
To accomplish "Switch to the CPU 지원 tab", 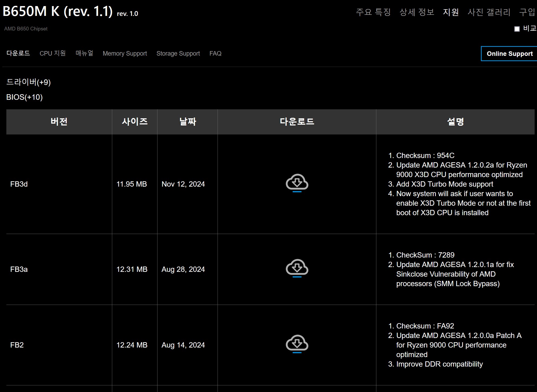I will coord(53,53).
